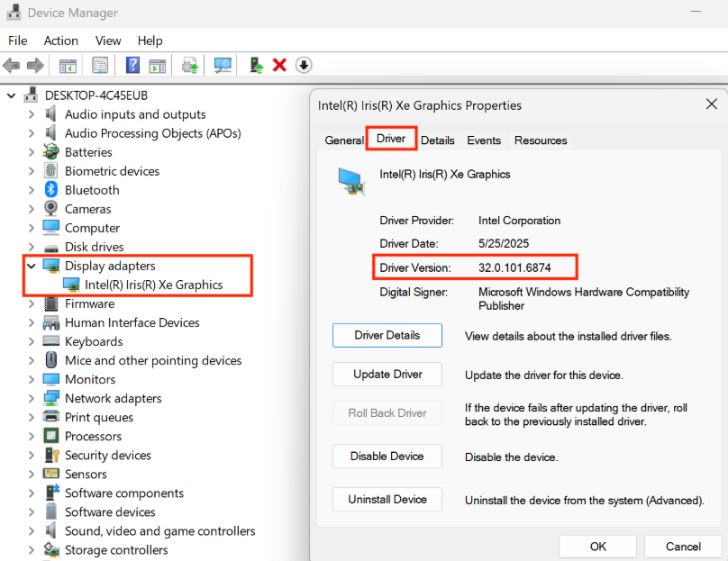
Task: Click the down-arrow disable device toolbar icon
Action: click(x=304, y=66)
